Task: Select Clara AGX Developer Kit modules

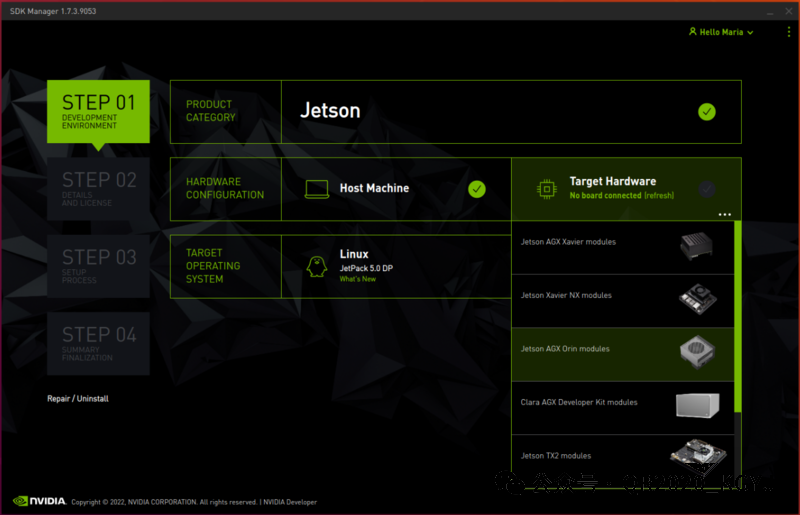Action: point(622,408)
